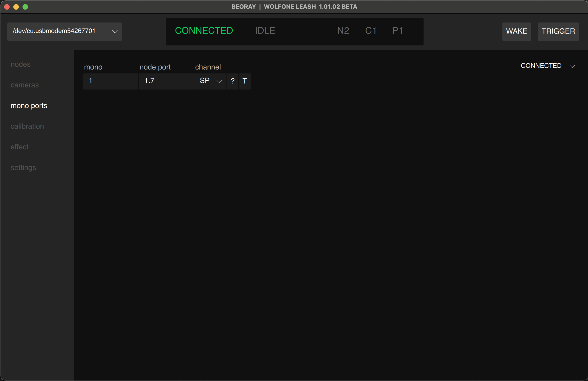588x381 pixels.
Task: Click the app title WOLFONE LEASH
Action: click(x=290, y=7)
